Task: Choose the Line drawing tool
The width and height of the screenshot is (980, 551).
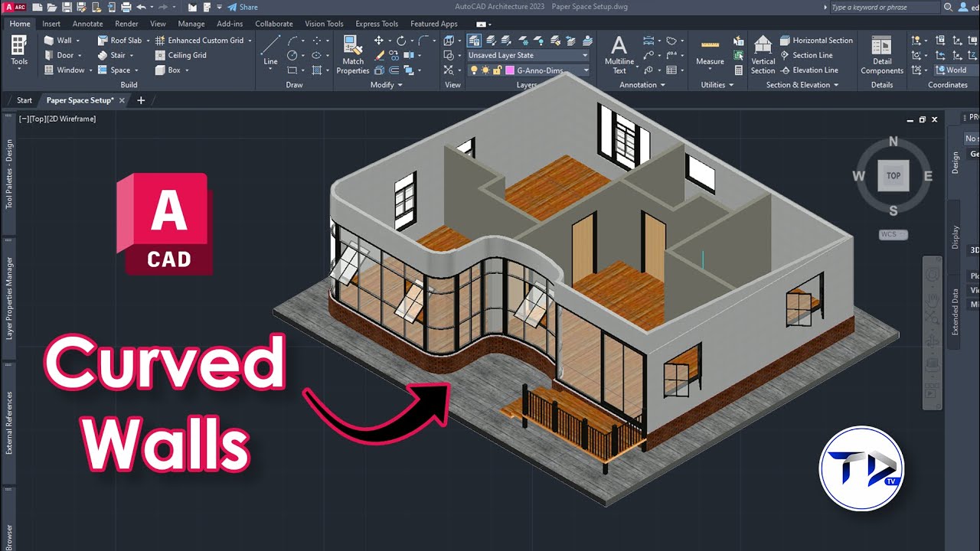Action: coord(270,51)
